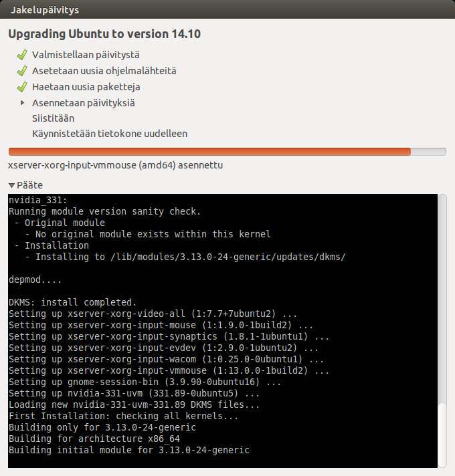The height and width of the screenshot is (476, 455).
Task: Click terminal line 'nvidia_331:'
Action: tap(38, 200)
